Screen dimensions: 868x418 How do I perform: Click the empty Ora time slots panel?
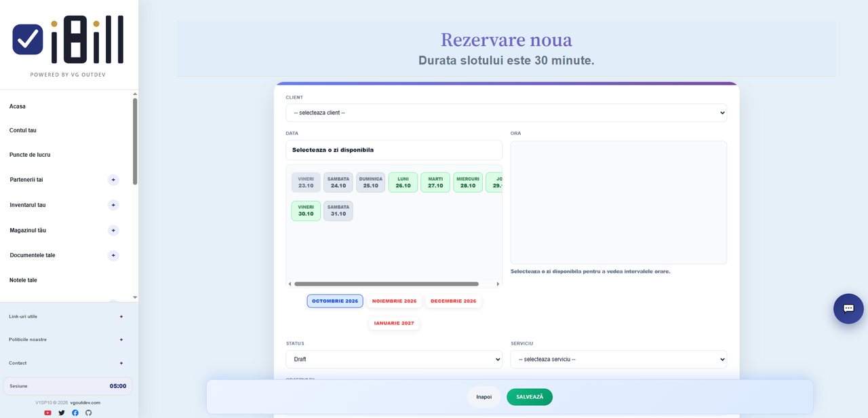click(618, 202)
